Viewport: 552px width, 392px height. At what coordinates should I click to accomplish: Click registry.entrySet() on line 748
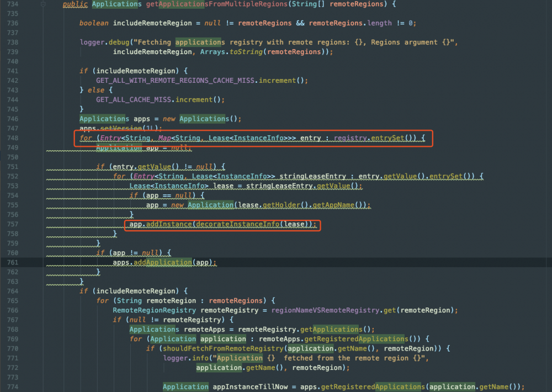(x=375, y=138)
